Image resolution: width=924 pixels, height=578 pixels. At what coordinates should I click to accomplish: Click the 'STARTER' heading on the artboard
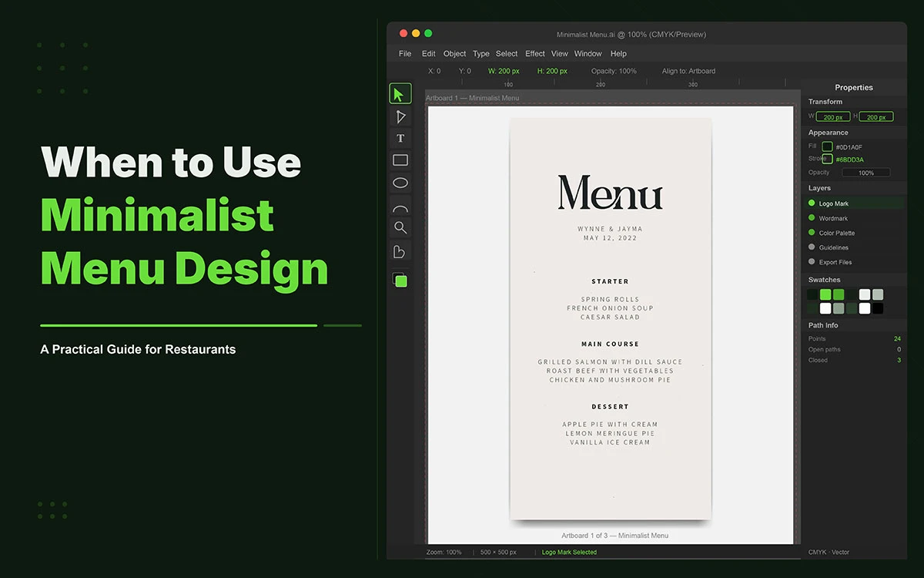pyautogui.click(x=610, y=282)
